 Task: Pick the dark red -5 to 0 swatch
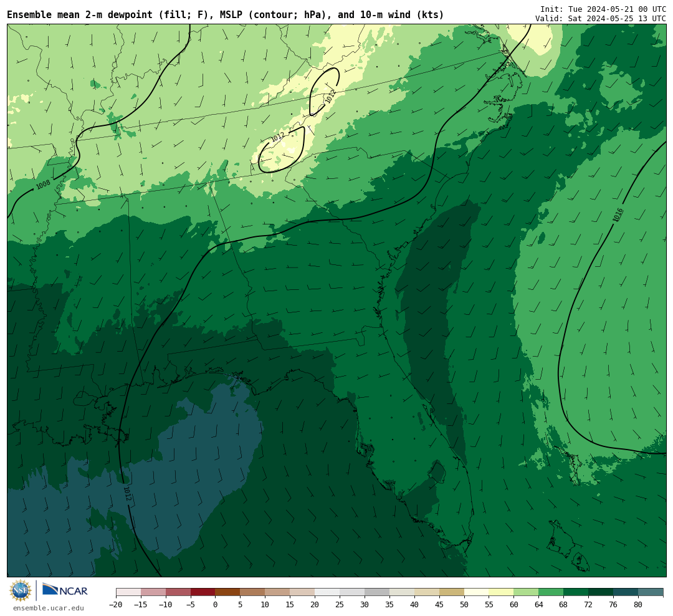[x=203, y=592]
